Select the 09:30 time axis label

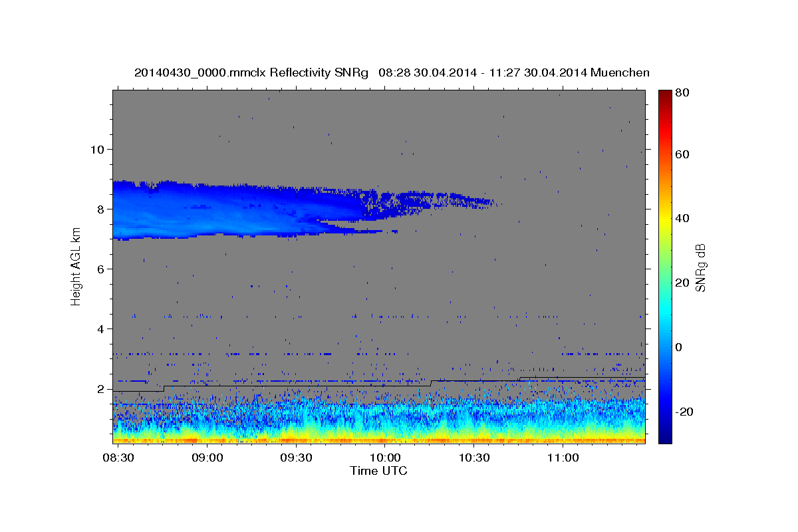coord(297,458)
